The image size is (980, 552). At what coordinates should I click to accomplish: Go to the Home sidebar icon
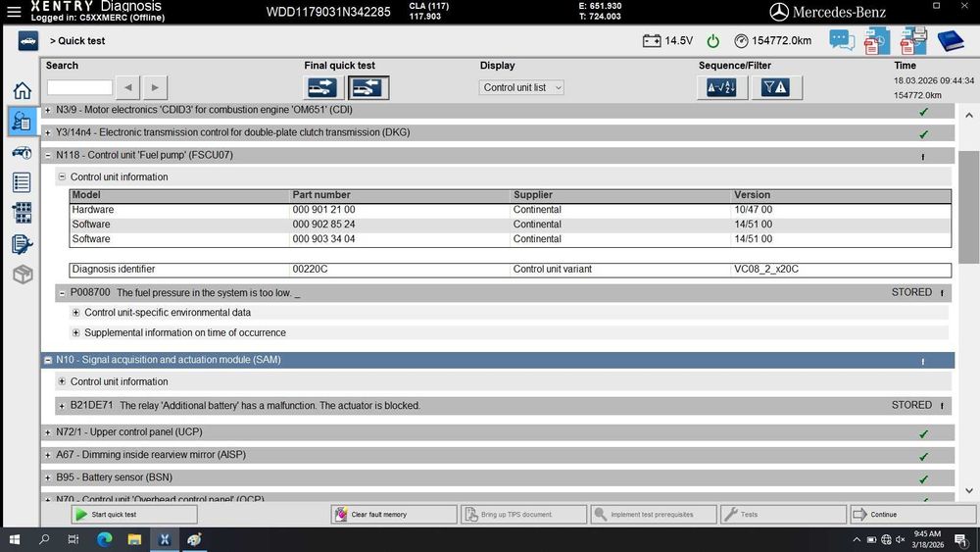[22, 90]
